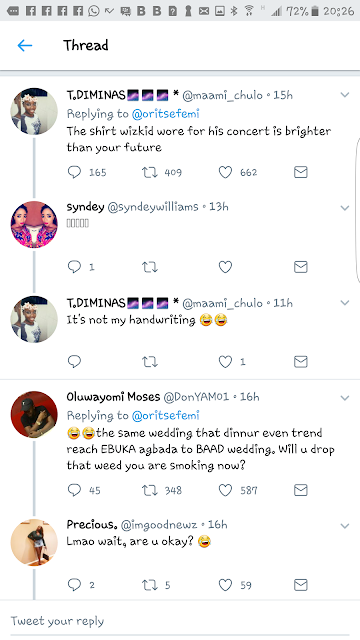This screenshot has width=360, height=640.
Task: Open menu chevron on Precious tweet
Action: (x=345, y=526)
